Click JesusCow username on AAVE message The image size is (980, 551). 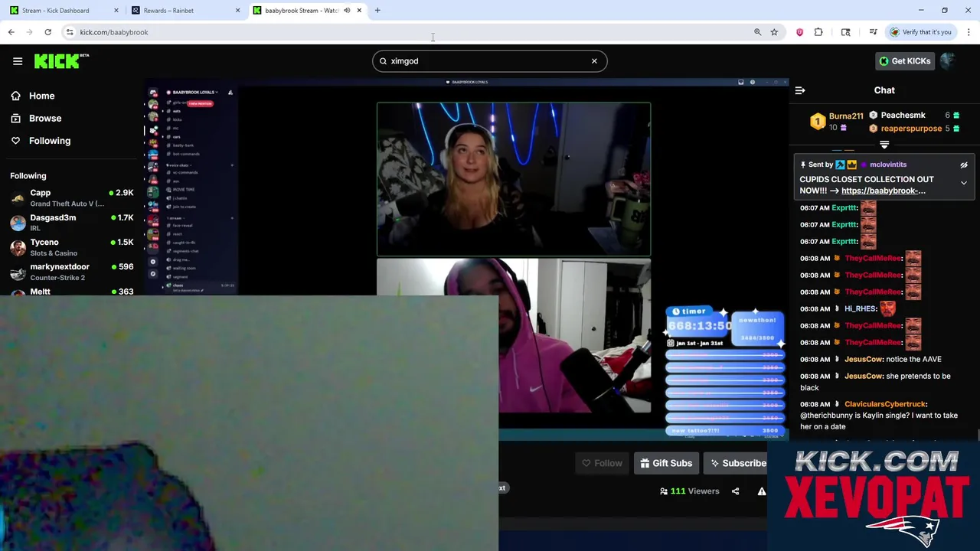tap(864, 360)
